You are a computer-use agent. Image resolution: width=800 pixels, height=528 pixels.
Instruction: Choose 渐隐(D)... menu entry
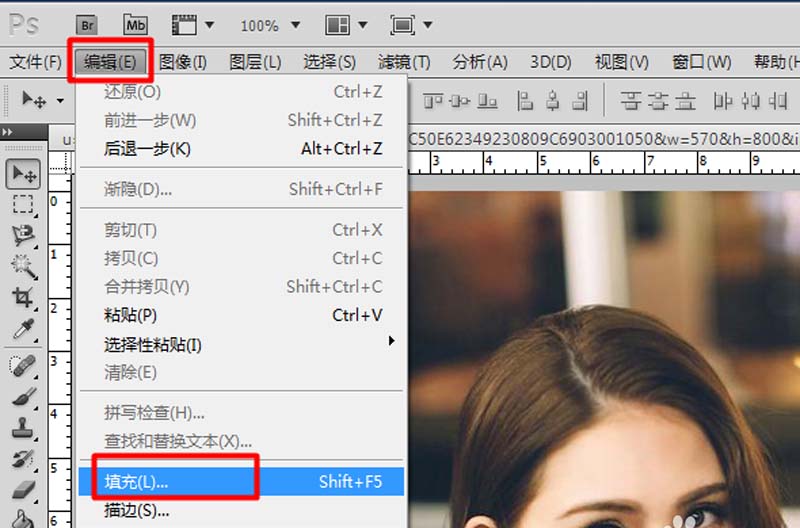pos(242,190)
